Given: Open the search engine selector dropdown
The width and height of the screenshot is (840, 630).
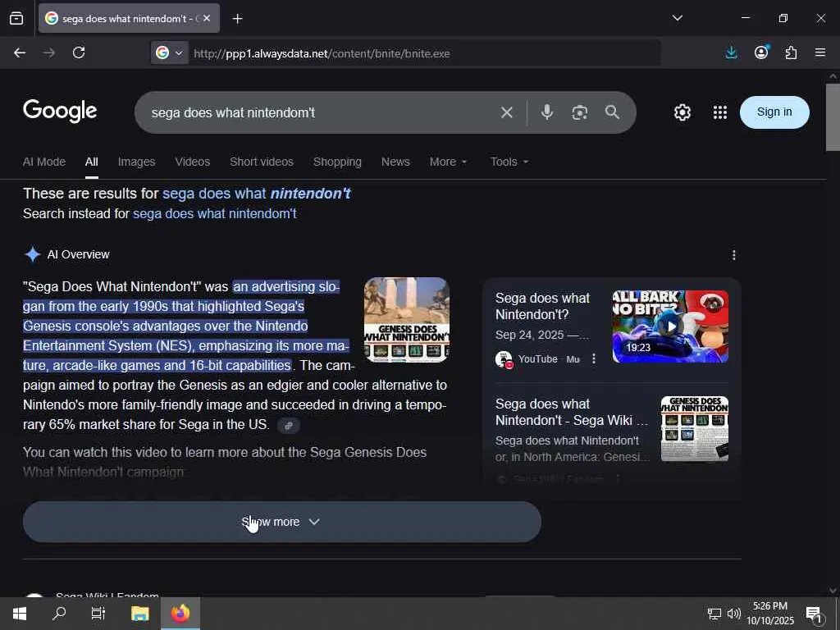Looking at the screenshot, I should (x=169, y=53).
